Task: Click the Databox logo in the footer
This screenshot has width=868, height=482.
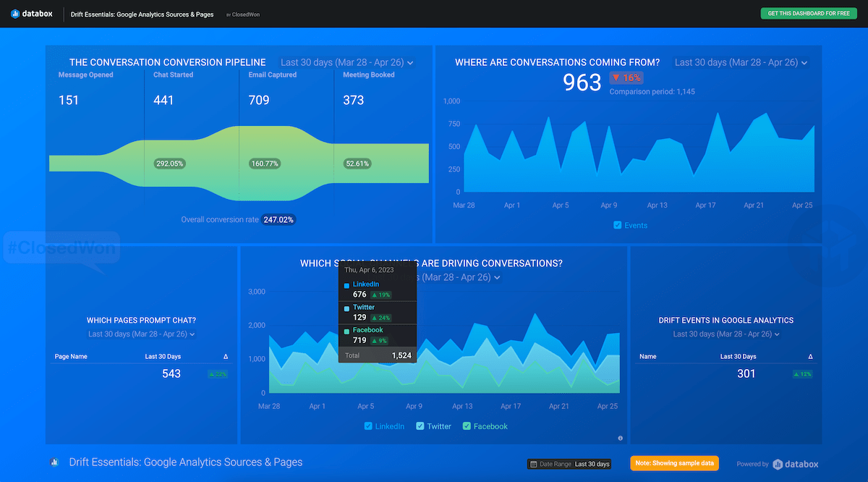Action: [796, 464]
